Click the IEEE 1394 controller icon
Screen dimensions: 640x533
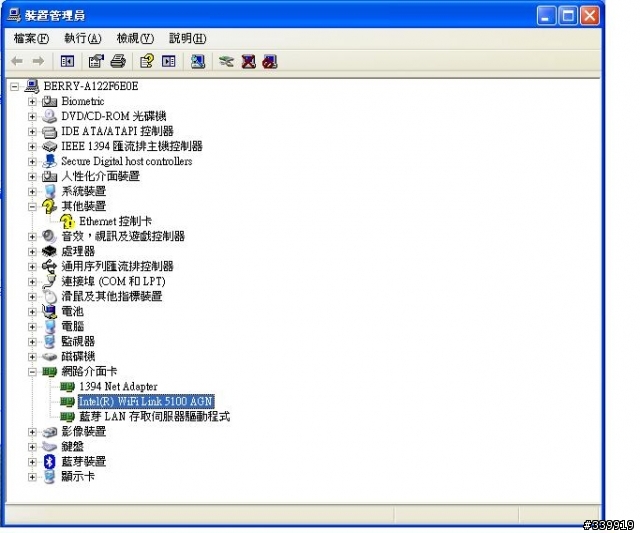coord(49,146)
